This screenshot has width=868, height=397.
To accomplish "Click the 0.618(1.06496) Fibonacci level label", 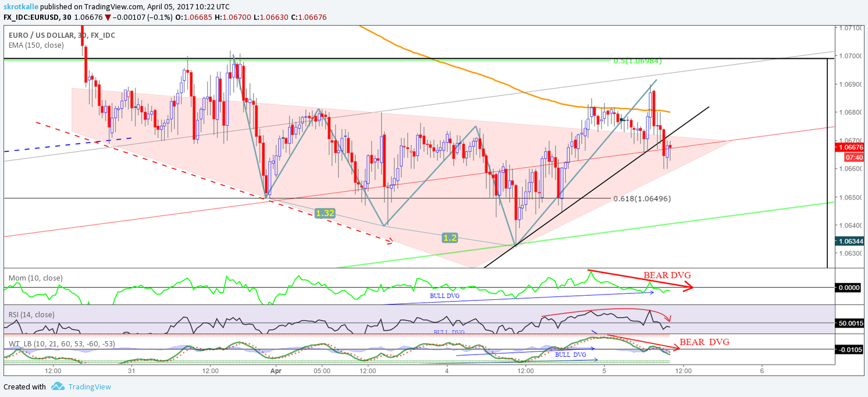I will (642, 198).
